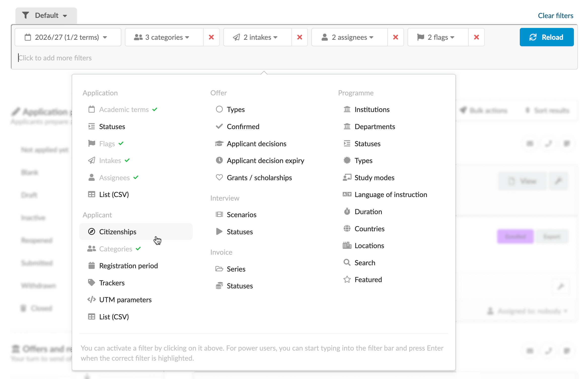
Task: Click the Applicant decision expiry clock icon
Action: 219,160
